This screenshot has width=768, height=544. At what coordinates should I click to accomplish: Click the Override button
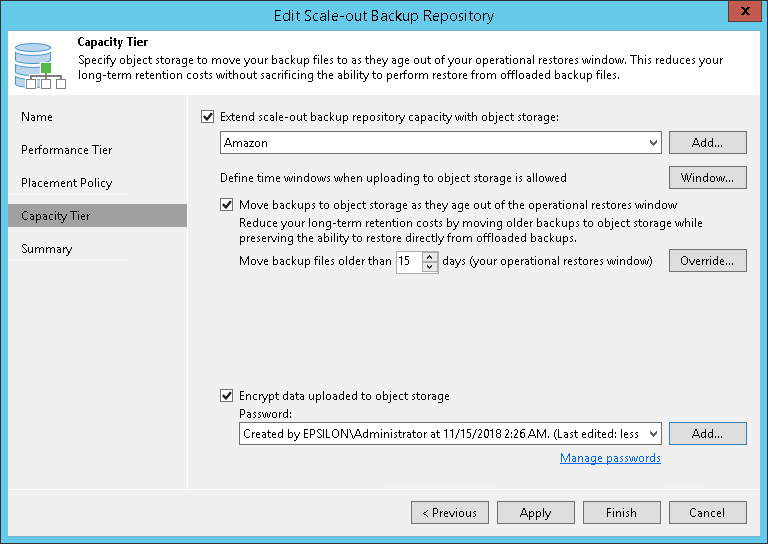point(707,262)
